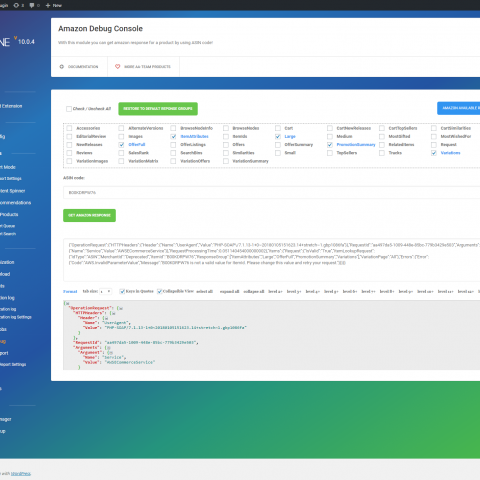Click collapse all in JSON viewer
The width and height of the screenshot is (480, 480).
[254, 291]
